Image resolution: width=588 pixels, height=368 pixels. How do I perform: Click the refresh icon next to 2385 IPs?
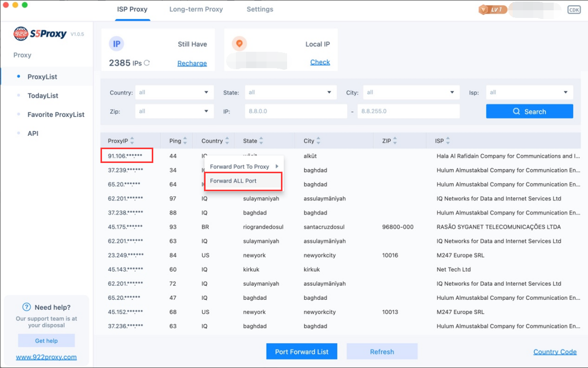click(x=147, y=63)
